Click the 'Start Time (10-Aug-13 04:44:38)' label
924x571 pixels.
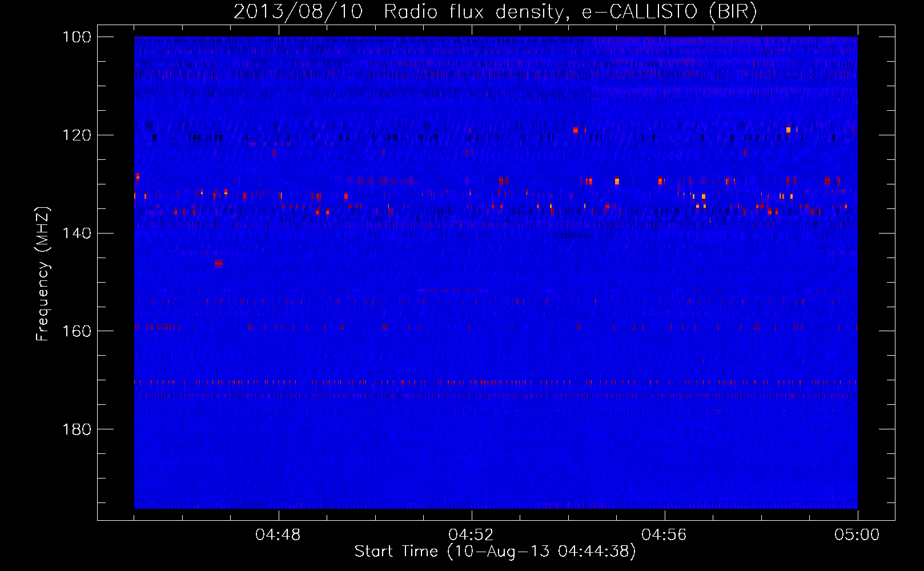[x=495, y=552]
